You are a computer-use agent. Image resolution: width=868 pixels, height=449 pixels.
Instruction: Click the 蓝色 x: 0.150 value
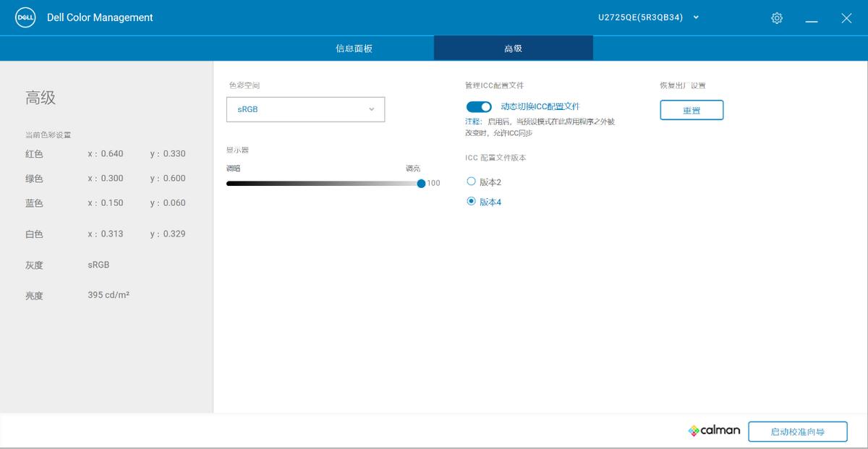click(x=106, y=202)
